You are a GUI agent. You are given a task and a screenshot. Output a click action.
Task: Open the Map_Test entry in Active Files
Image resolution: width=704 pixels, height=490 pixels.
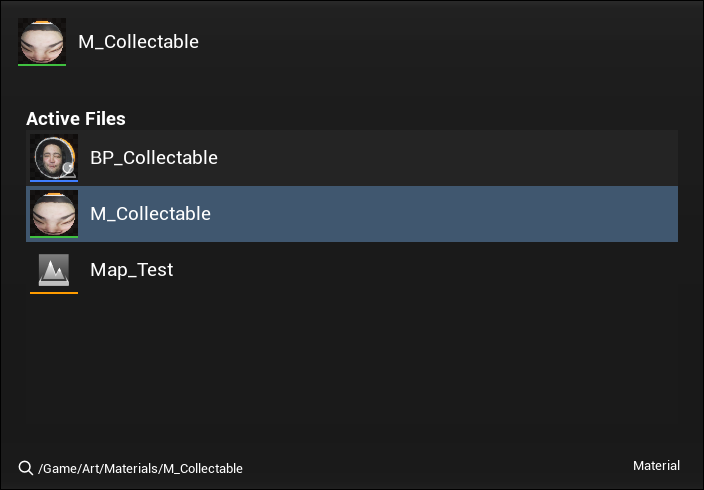(x=131, y=270)
